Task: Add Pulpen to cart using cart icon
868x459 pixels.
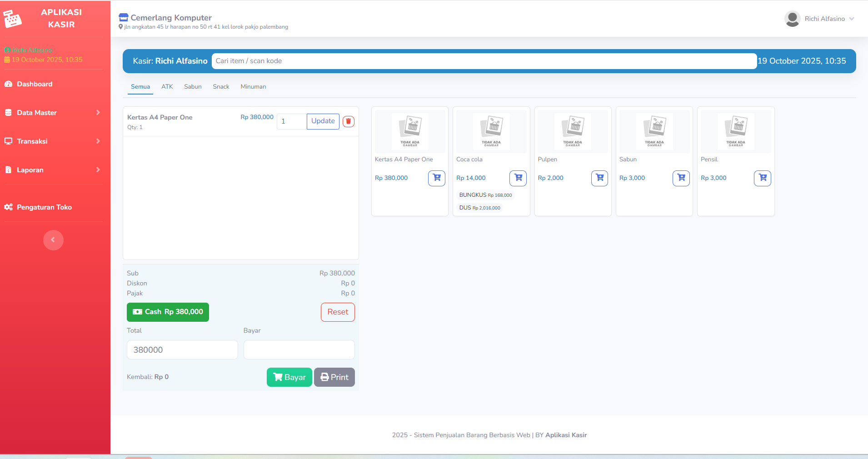Action: point(599,178)
